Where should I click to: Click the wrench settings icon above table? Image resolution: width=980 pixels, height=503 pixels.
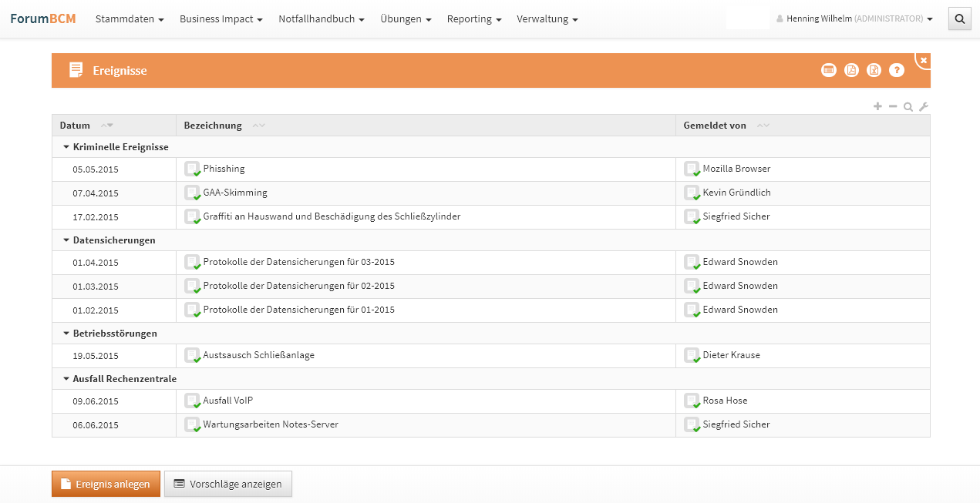pyautogui.click(x=924, y=107)
